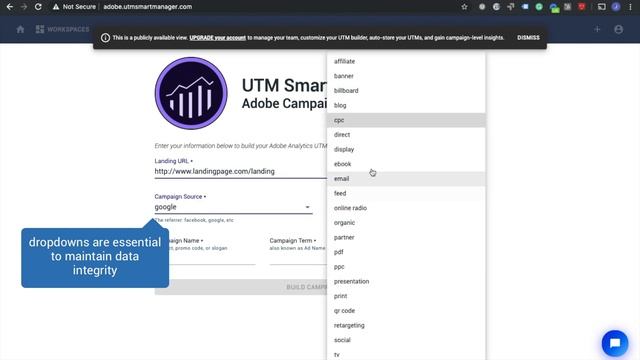Select ebook in the list
The height and width of the screenshot is (360, 640).
coord(406,164)
